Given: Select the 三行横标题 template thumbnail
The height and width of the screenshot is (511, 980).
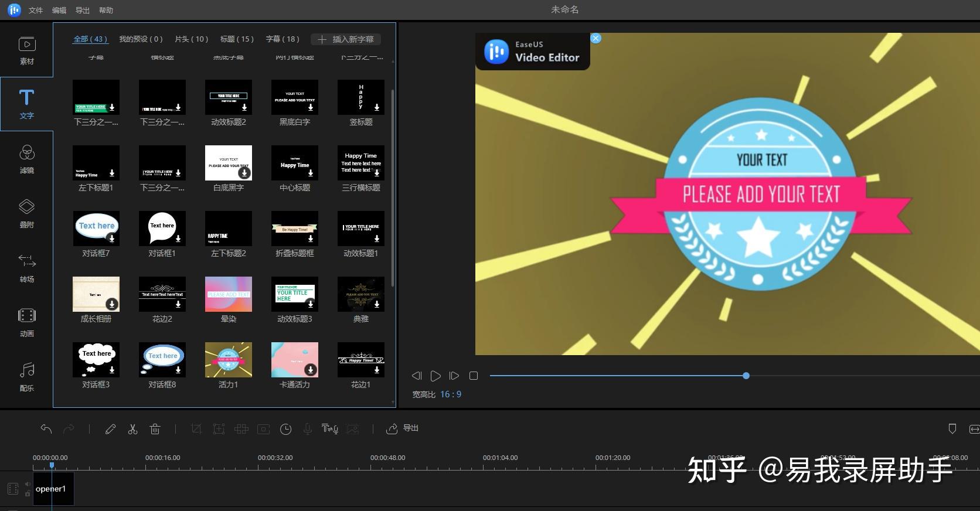Looking at the screenshot, I should (x=361, y=163).
